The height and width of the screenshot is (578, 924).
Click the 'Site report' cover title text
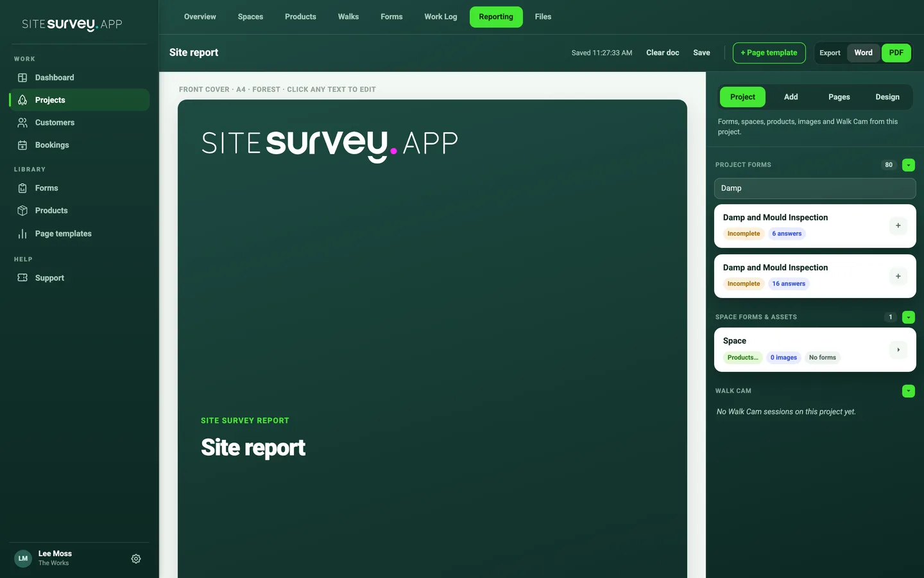pyautogui.click(x=253, y=448)
